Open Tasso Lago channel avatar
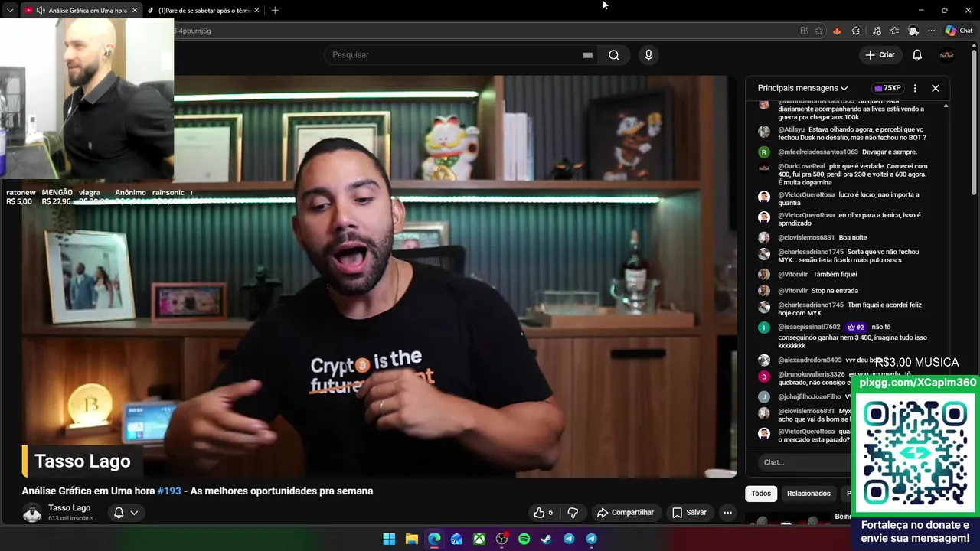The image size is (980, 551). coord(32,513)
